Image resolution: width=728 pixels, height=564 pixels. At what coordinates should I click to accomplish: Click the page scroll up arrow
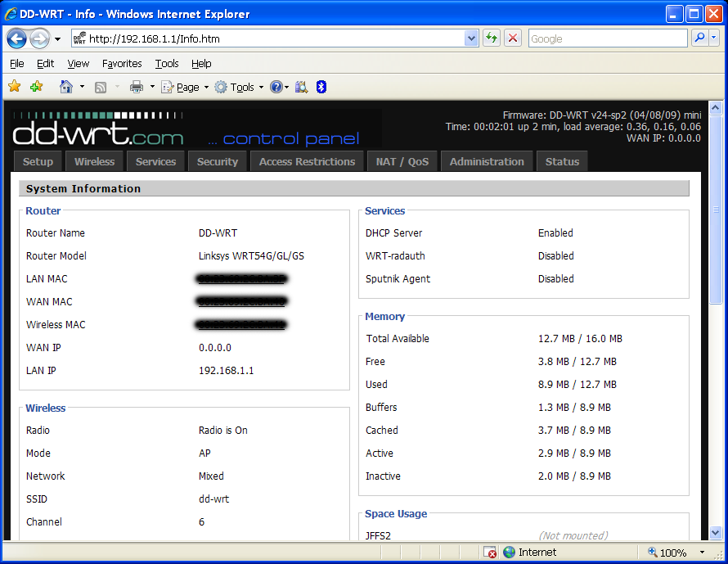pos(716,108)
